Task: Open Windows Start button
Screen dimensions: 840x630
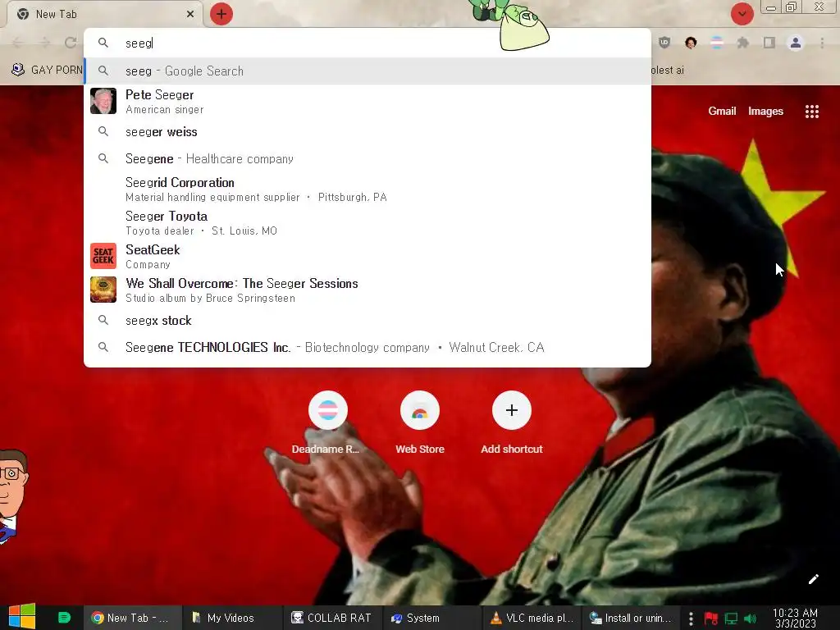Action: tap(22, 617)
